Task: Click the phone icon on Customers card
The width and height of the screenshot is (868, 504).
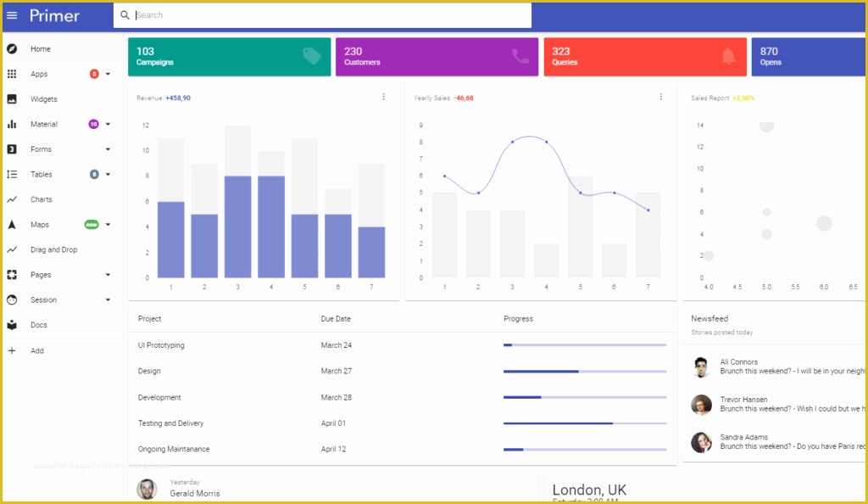Action: tap(520, 56)
